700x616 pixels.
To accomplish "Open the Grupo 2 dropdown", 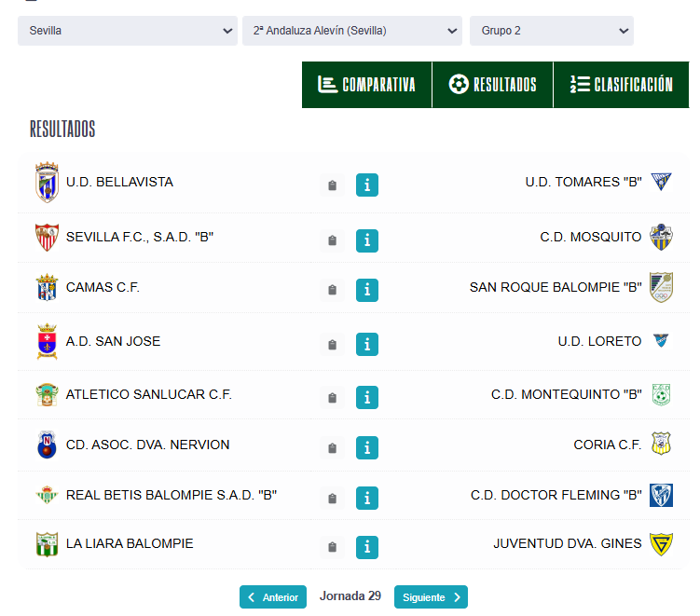I will coord(552,31).
